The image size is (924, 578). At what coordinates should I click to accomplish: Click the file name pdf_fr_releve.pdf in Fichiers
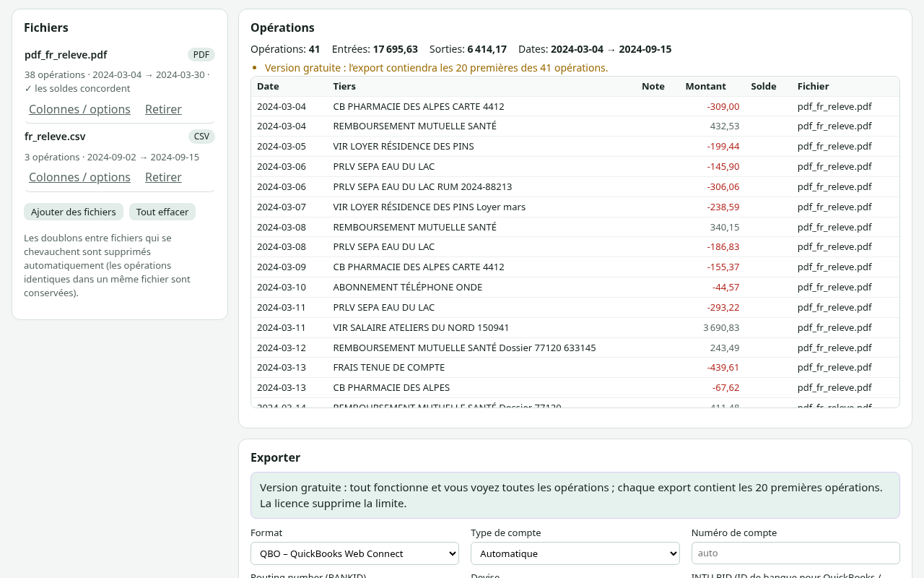66,55
